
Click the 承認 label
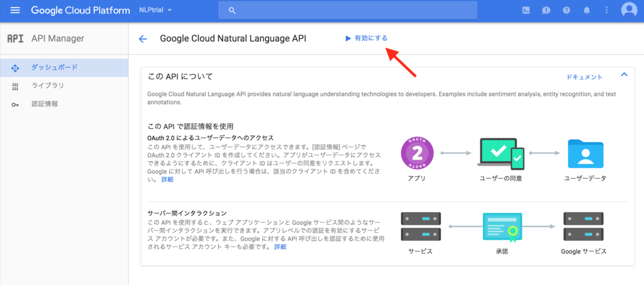(502, 251)
